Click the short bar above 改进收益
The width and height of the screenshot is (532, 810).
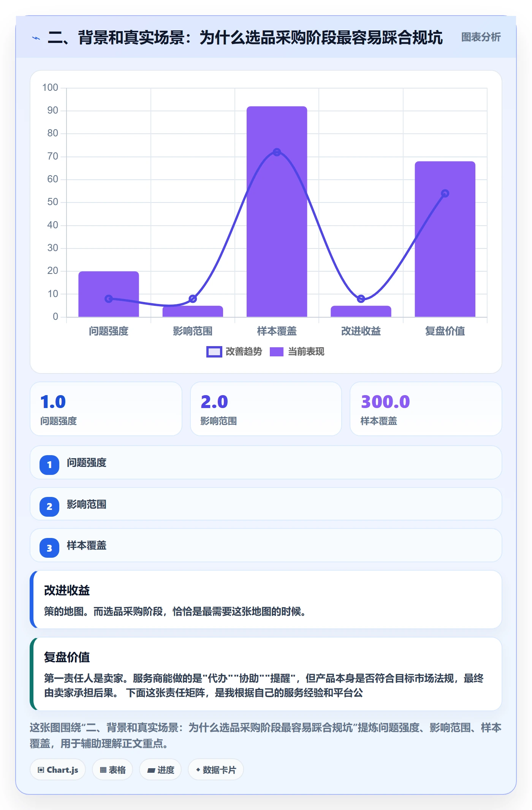click(x=361, y=311)
